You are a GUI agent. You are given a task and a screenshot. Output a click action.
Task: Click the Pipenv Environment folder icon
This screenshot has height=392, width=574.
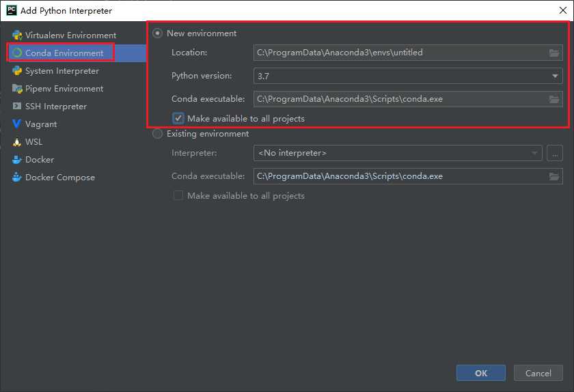[x=17, y=89]
